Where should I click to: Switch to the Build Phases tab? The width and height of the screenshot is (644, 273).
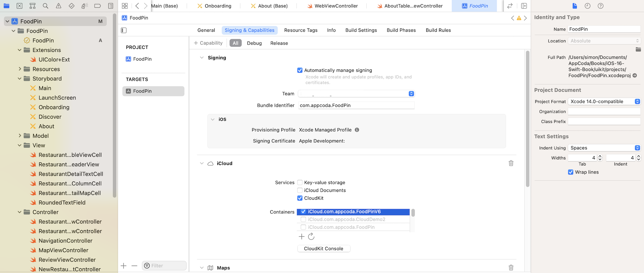[x=401, y=30]
